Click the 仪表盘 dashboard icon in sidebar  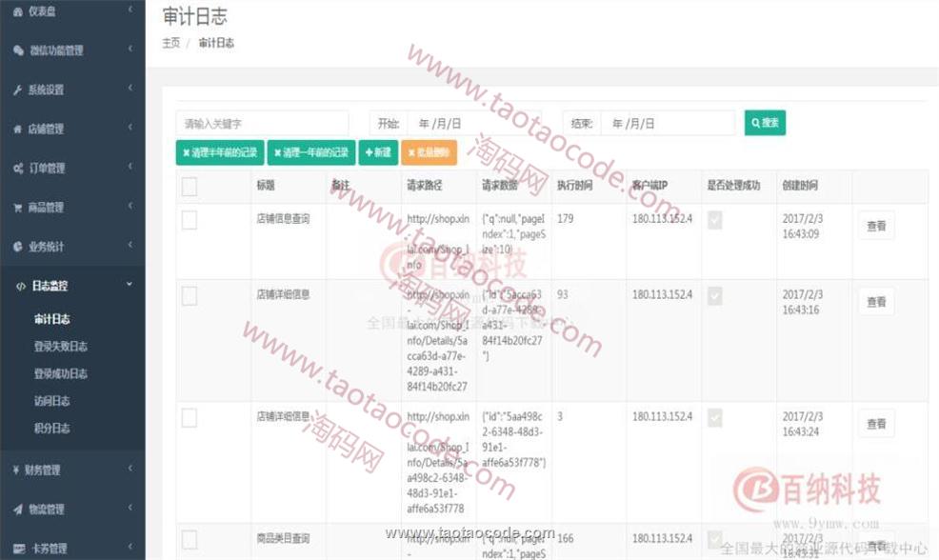click(x=17, y=11)
